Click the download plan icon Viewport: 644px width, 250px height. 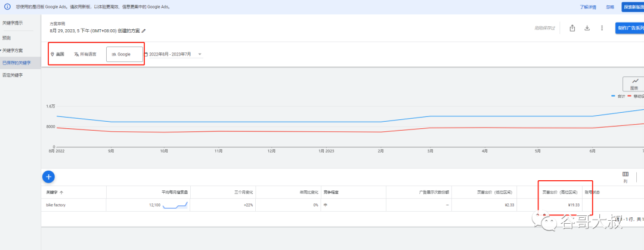[587, 28]
